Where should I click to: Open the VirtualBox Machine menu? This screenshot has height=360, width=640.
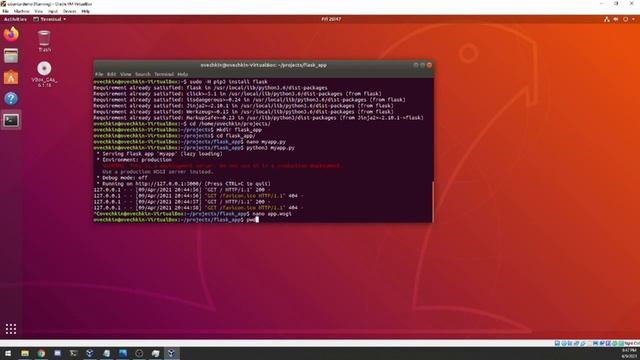point(21,11)
